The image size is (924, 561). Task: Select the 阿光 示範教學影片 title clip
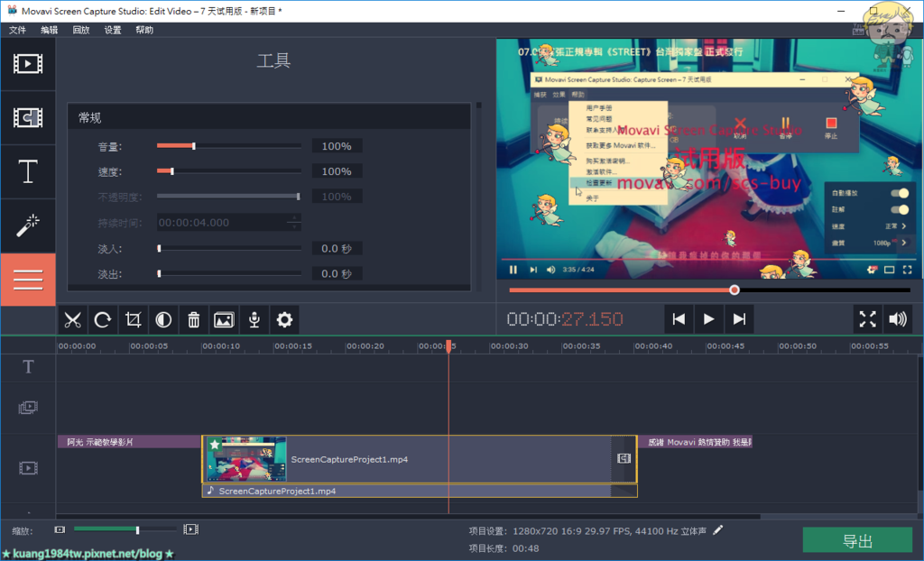point(129,442)
